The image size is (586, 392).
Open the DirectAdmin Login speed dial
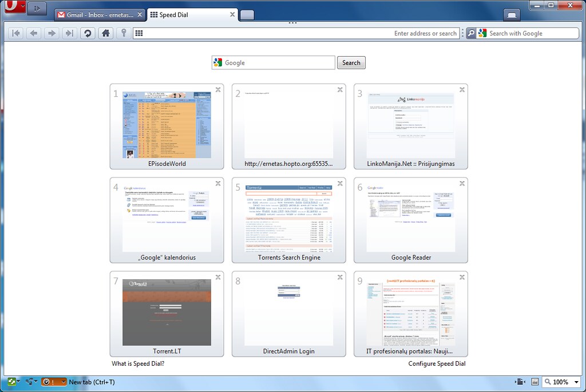click(x=288, y=314)
